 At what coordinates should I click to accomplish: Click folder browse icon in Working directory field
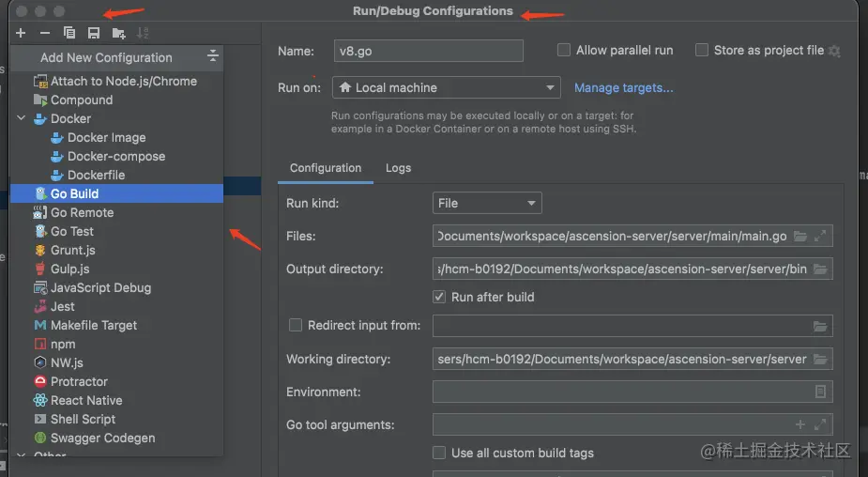[x=820, y=360]
